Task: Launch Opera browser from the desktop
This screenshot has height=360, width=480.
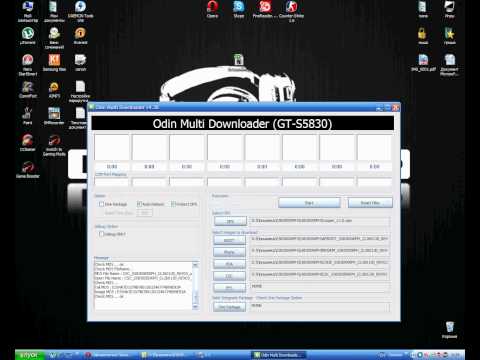Action: click(212, 9)
